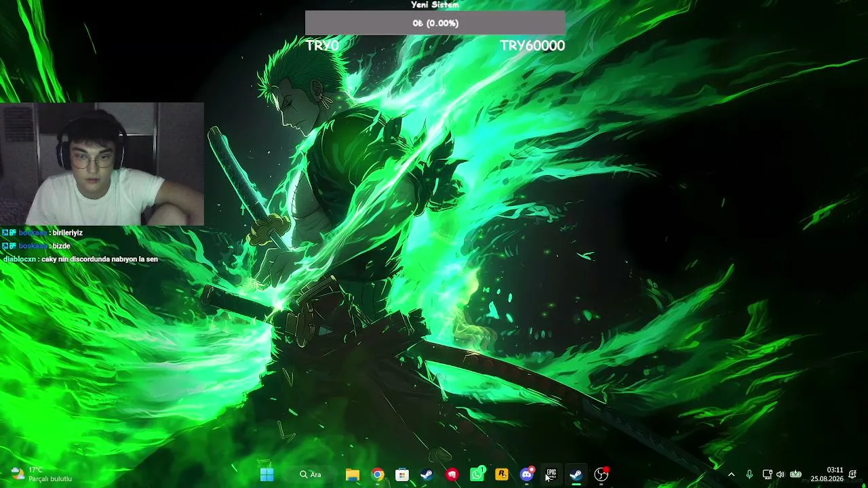The image size is (868, 488).
Task: Open the Microsoft Store taskbar icon
Action: point(402,474)
